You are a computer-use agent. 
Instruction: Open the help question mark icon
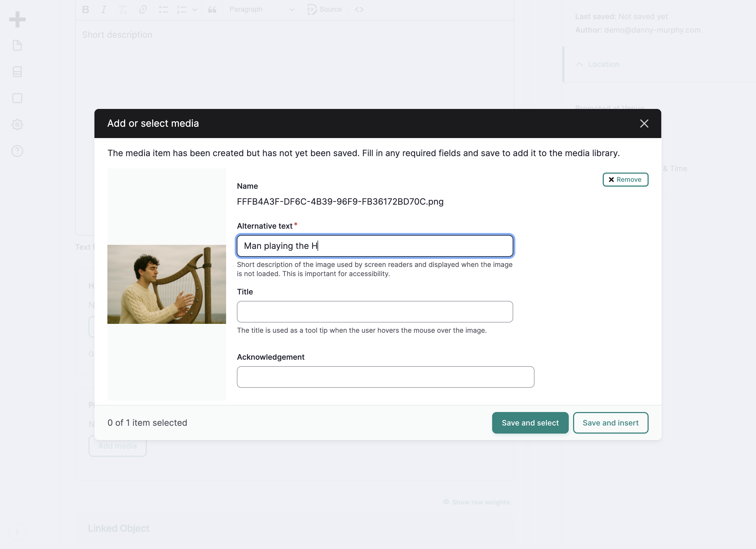coord(17,151)
